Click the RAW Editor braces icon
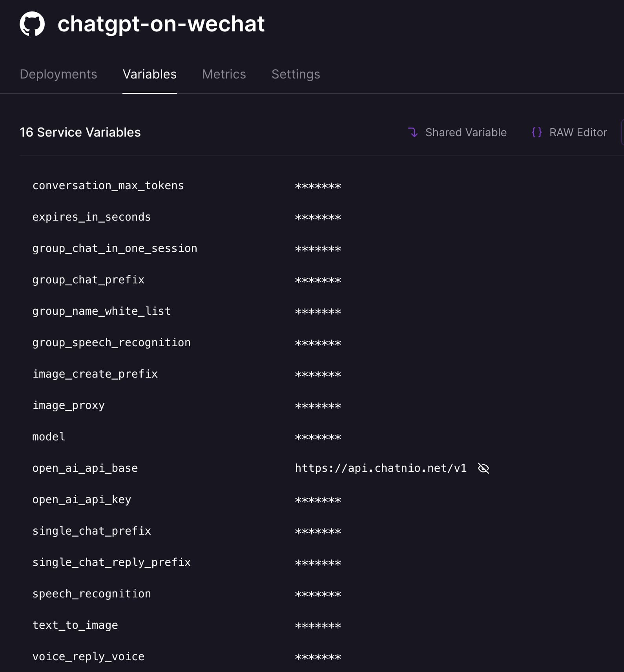This screenshot has height=672, width=624. point(536,132)
